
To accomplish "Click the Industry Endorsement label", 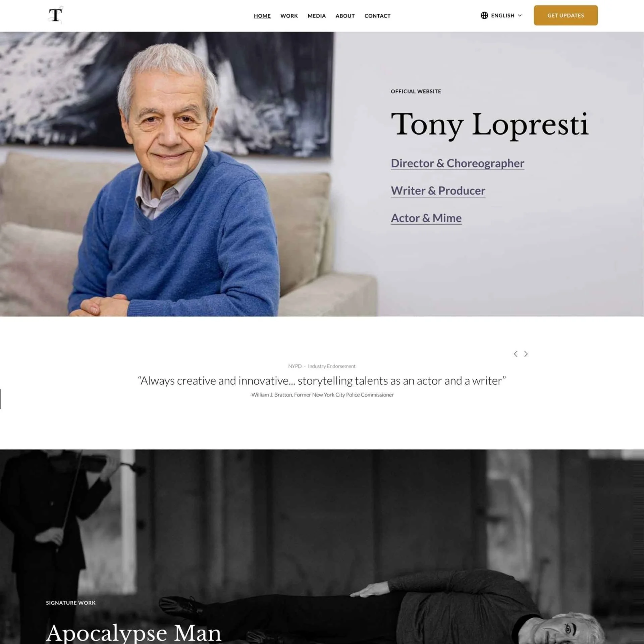I will point(331,366).
